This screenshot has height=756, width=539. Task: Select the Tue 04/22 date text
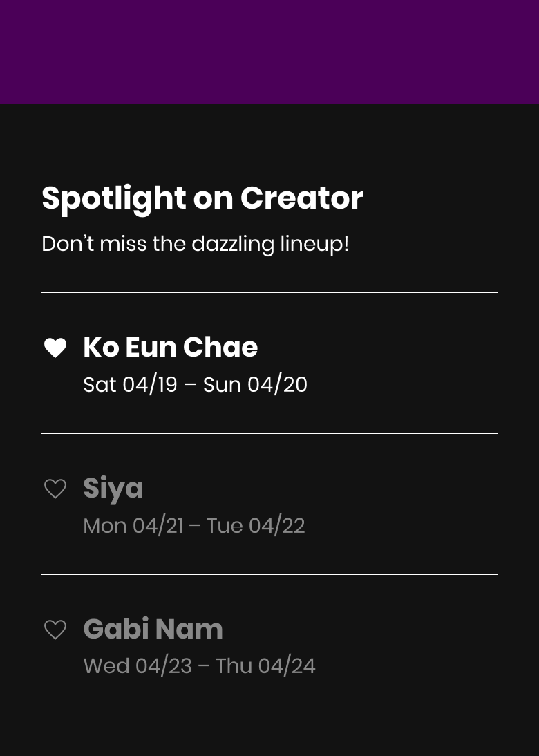(x=256, y=526)
